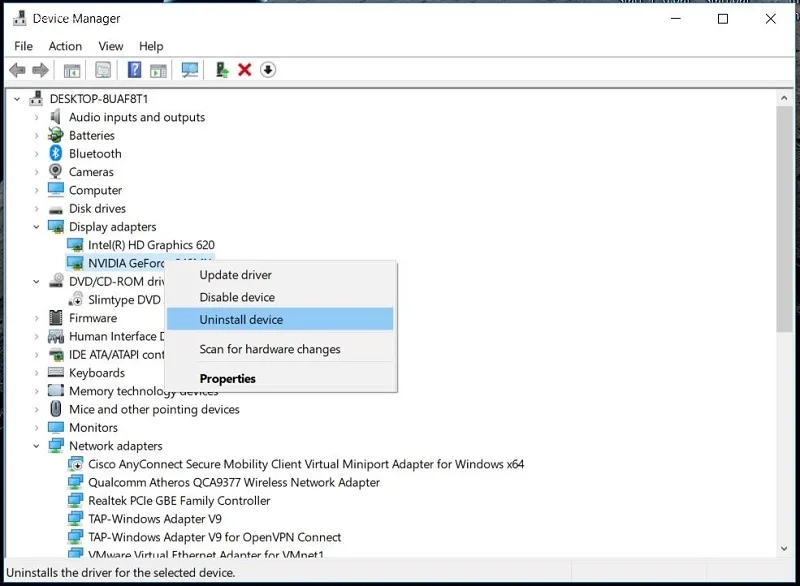Screen dimensions: 800x586
Task: Choose Disable device from context menu
Action: point(281,297)
